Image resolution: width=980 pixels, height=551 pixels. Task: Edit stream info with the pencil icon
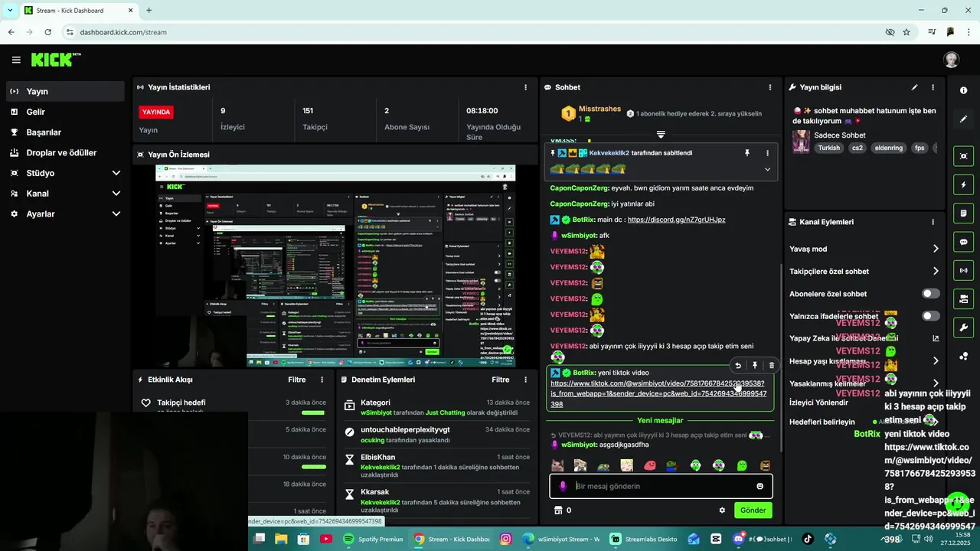coord(914,87)
